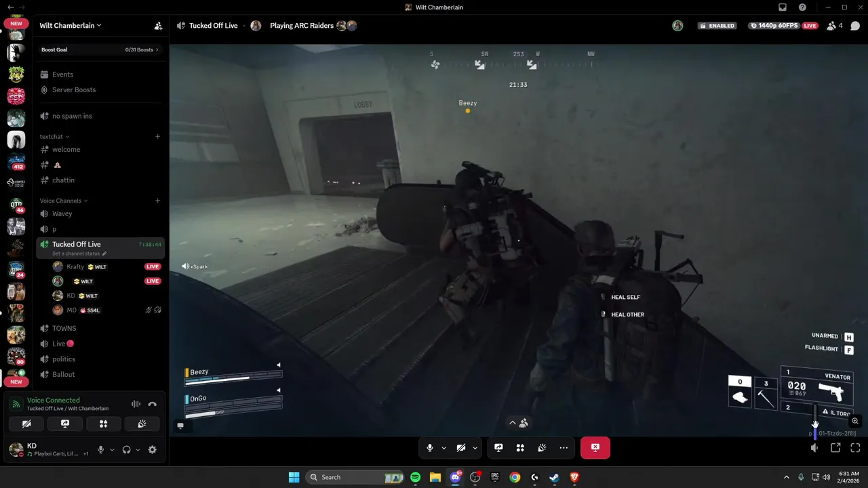The width and height of the screenshot is (868, 488).
Task: Show the chat bubble icon in stream header
Action: (855, 26)
